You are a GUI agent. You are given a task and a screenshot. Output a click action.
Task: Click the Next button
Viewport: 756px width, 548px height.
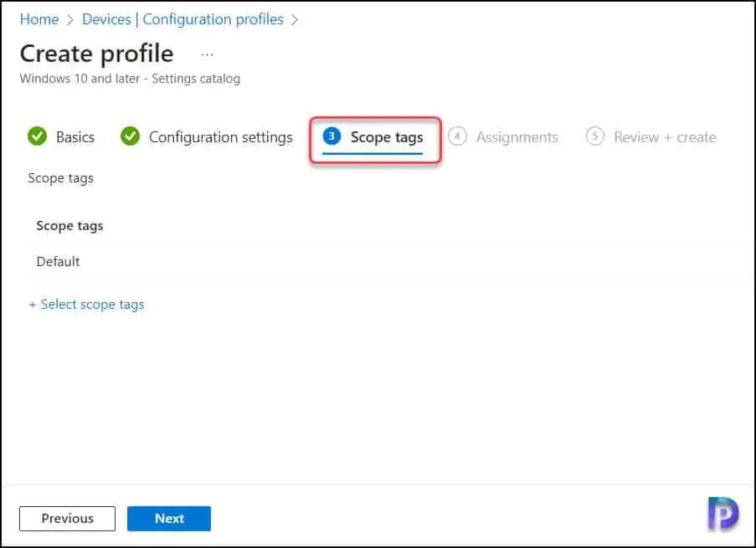point(169,519)
